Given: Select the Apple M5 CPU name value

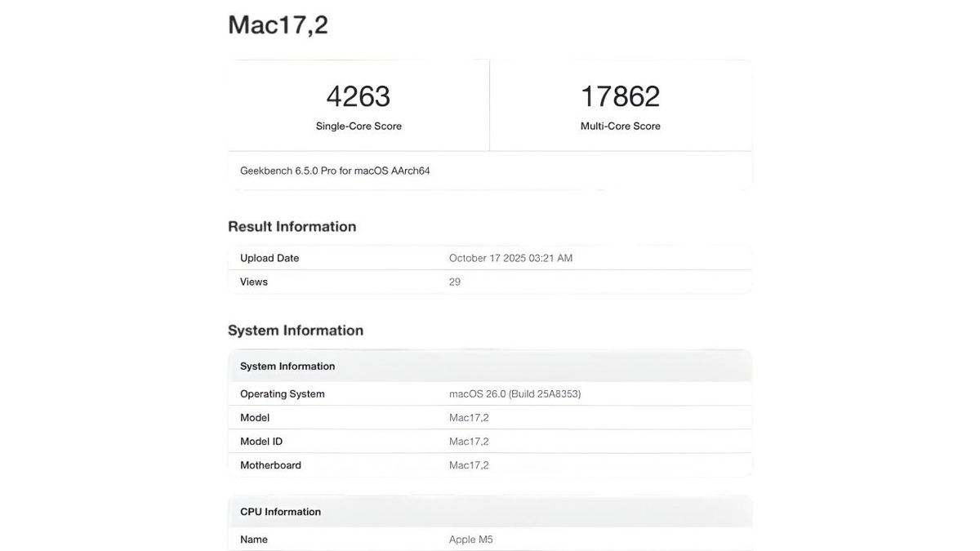Looking at the screenshot, I should point(471,540).
